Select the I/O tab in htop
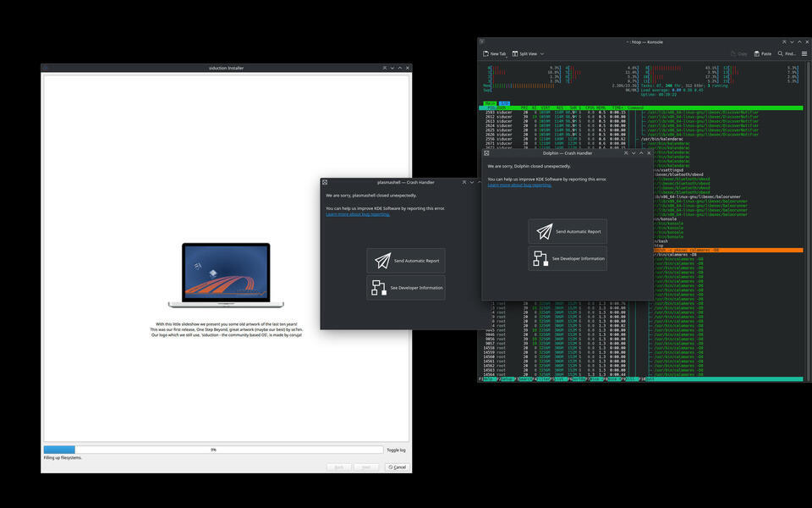This screenshot has width=812, height=508. pyautogui.click(x=504, y=103)
